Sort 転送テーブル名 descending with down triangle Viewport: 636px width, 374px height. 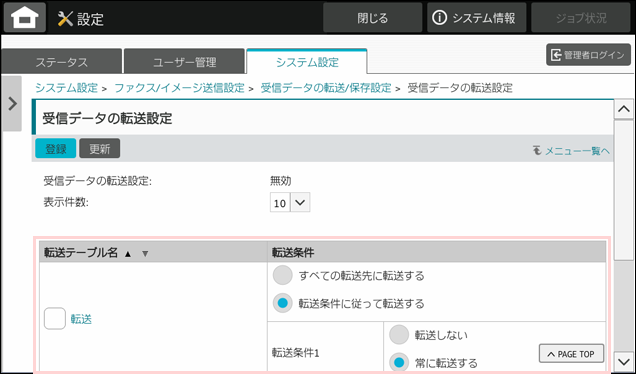coord(145,254)
